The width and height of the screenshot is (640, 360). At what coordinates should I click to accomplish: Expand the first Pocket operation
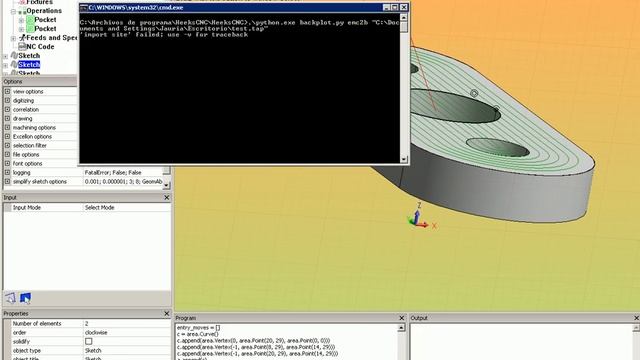[x=21, y=20]
